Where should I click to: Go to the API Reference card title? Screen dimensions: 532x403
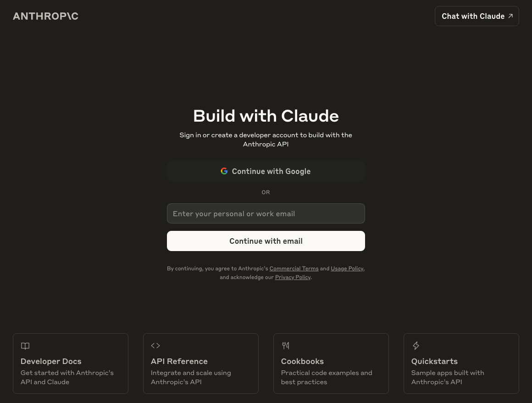(x=179, y=361)
